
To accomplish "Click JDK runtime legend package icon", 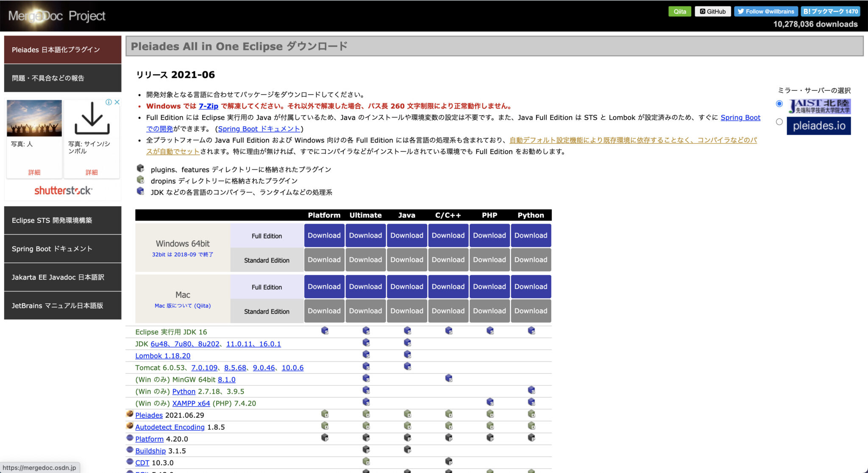I will click(x=140, y=191).
